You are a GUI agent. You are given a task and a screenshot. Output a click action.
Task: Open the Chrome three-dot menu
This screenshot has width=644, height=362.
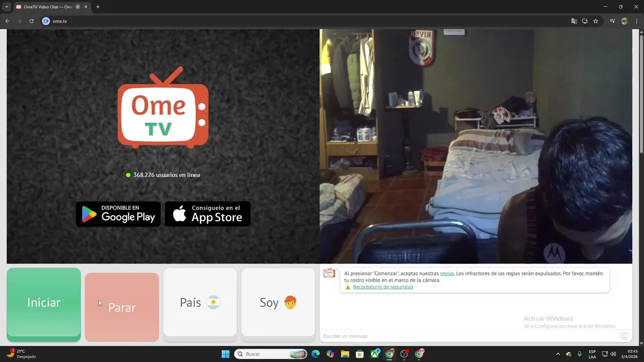pos(636,21)
